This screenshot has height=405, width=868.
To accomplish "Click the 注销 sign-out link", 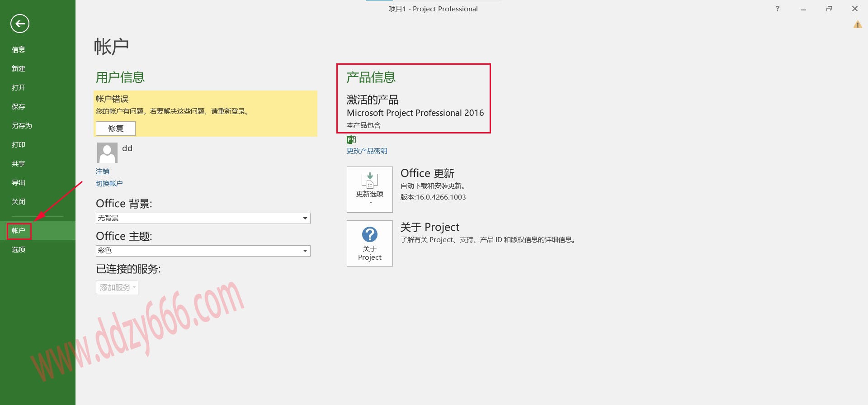I will pyautogui.click(x=103, y=172).
